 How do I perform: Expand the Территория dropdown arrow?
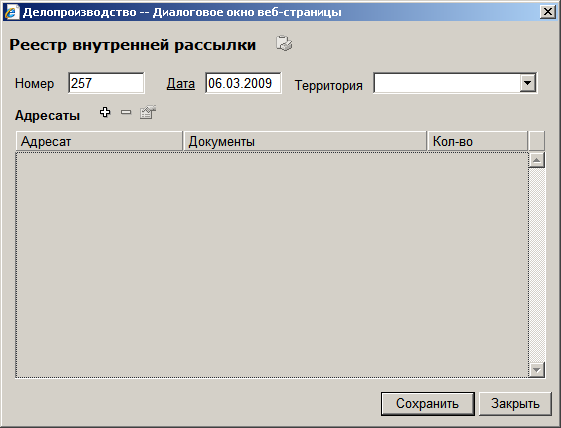528,83
